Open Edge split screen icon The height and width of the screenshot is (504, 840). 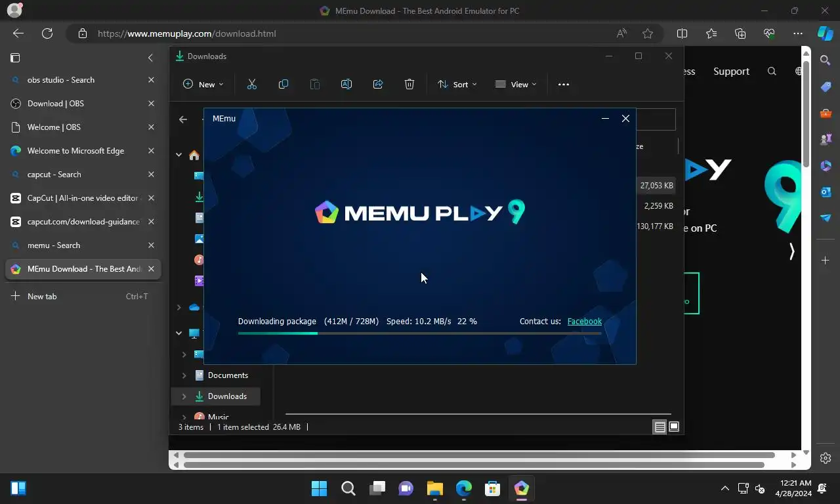[x=682, y=33]
